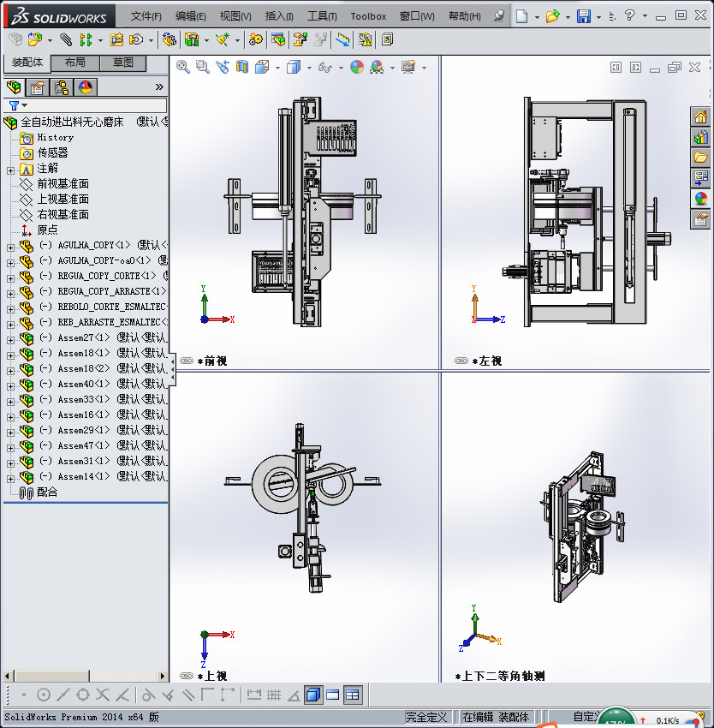The height and width of the screenshot is (728, 714).
Task: Click the Apply Scene icon
Action: [377, 68]
